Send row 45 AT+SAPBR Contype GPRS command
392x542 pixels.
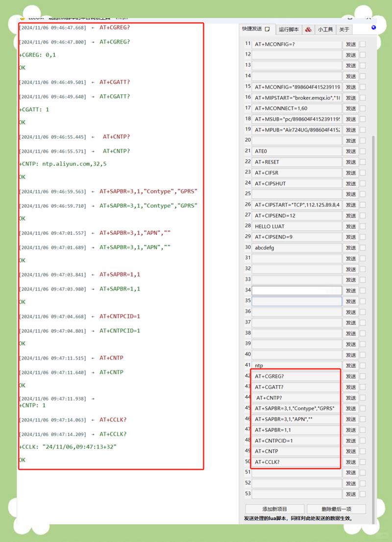351,408
